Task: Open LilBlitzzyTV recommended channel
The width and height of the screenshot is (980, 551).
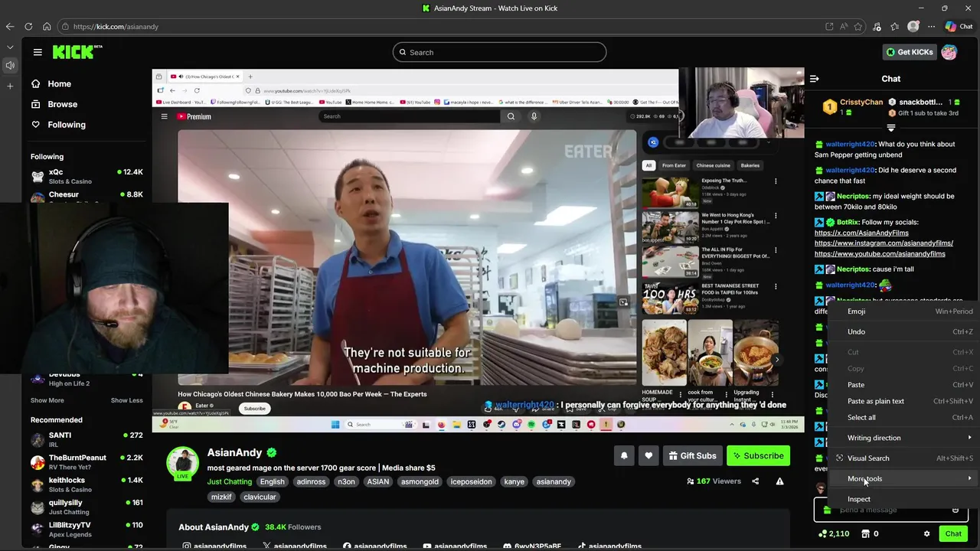Action: click(87, 529)
